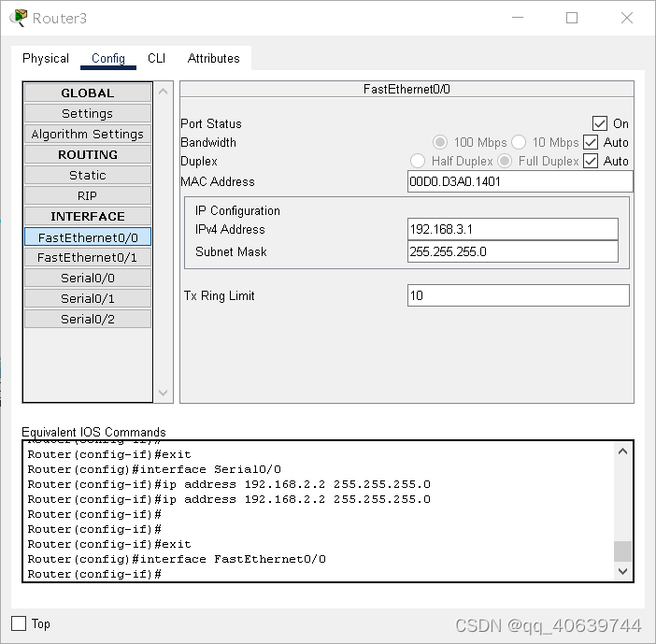Click the sidebar scroll up arrow
656x644 pixels.
[164, 92]
